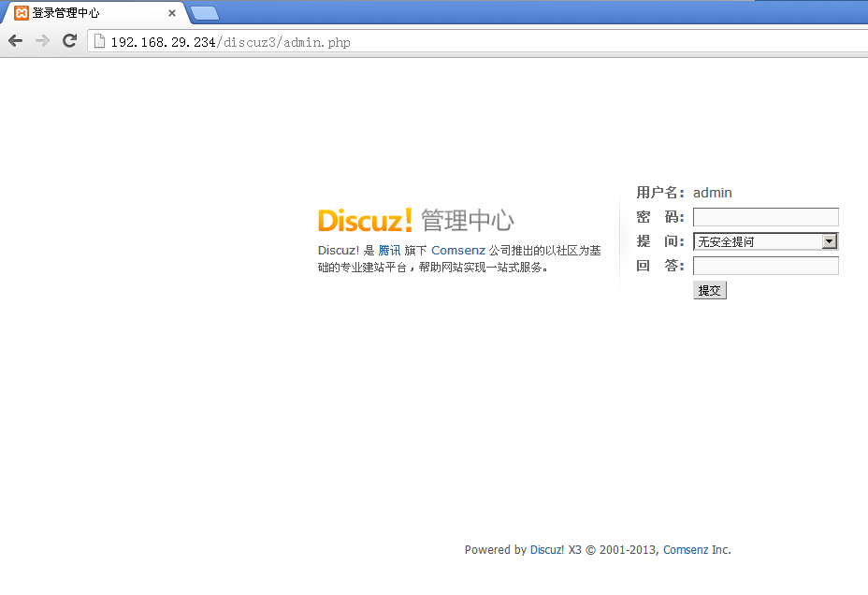Viewport: 868px width, 595px height.
Task: Reload the admin page
Action: coord(69,40)
